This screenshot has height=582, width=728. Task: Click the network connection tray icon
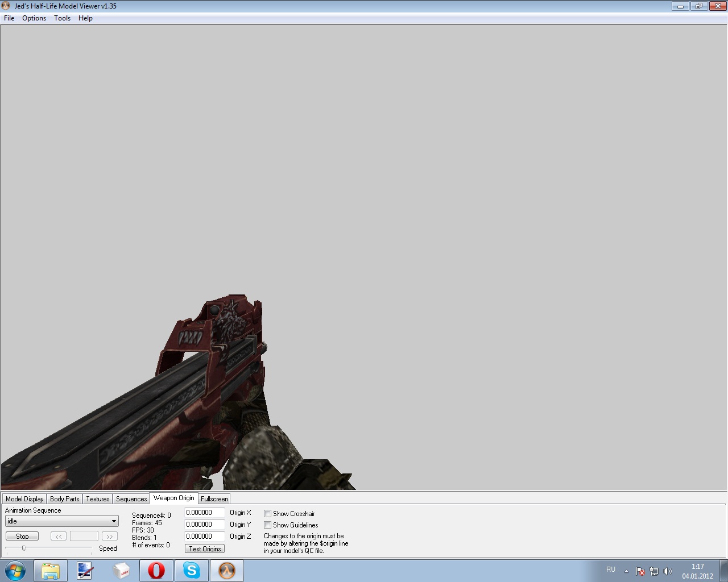[654, 571]
